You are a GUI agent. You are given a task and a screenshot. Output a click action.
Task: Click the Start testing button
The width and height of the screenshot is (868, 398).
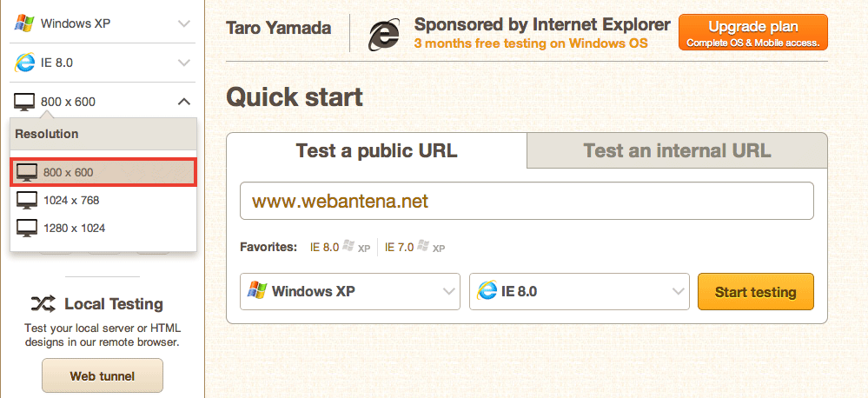(756, 292)
